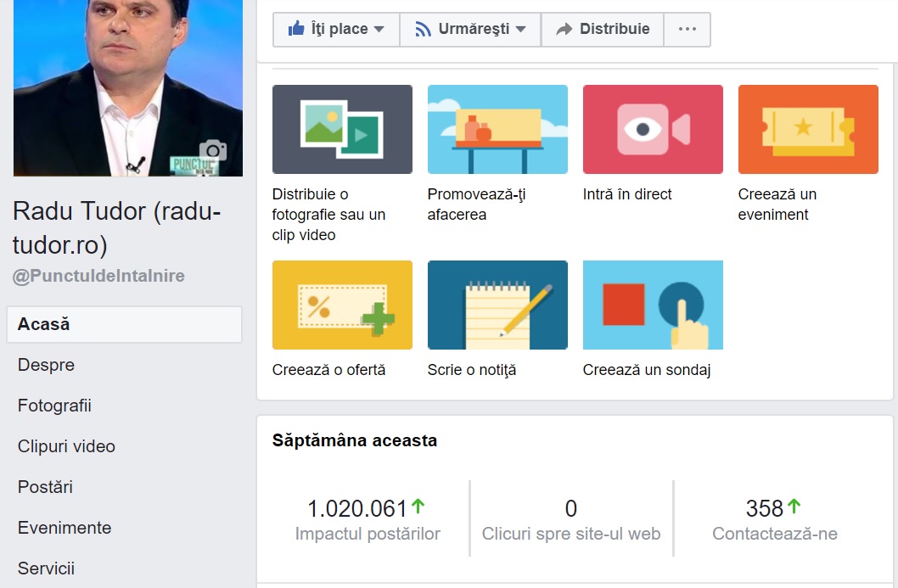Screen dimensions: 898x588
Task: Click the camera icon on profile photo
Action: click(212, 151)
